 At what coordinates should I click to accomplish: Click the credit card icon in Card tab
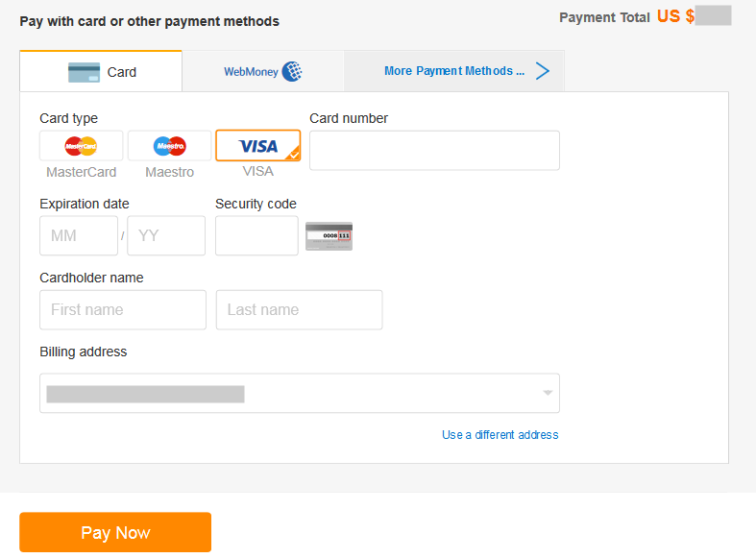84,72
